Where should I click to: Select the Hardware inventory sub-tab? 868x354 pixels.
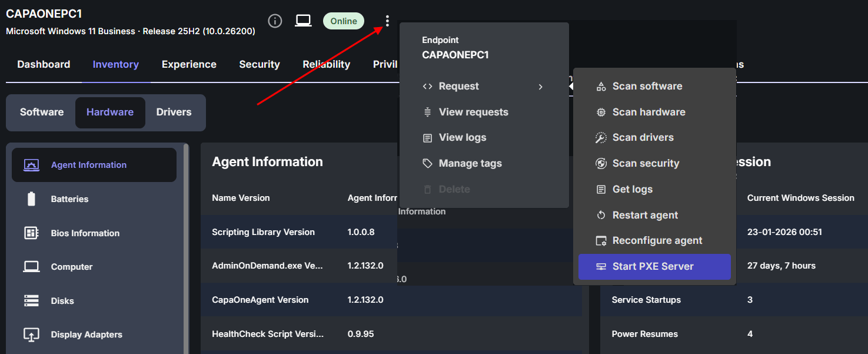110,112
